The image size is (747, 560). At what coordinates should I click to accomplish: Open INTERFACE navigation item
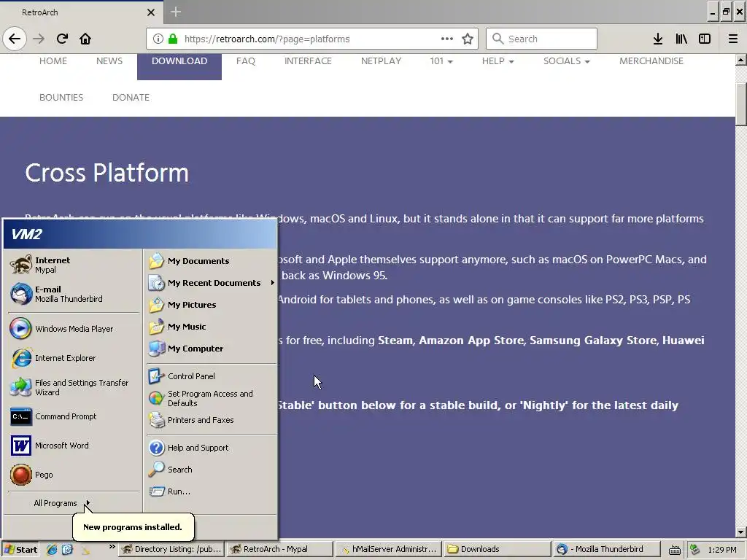click(309, 61)
